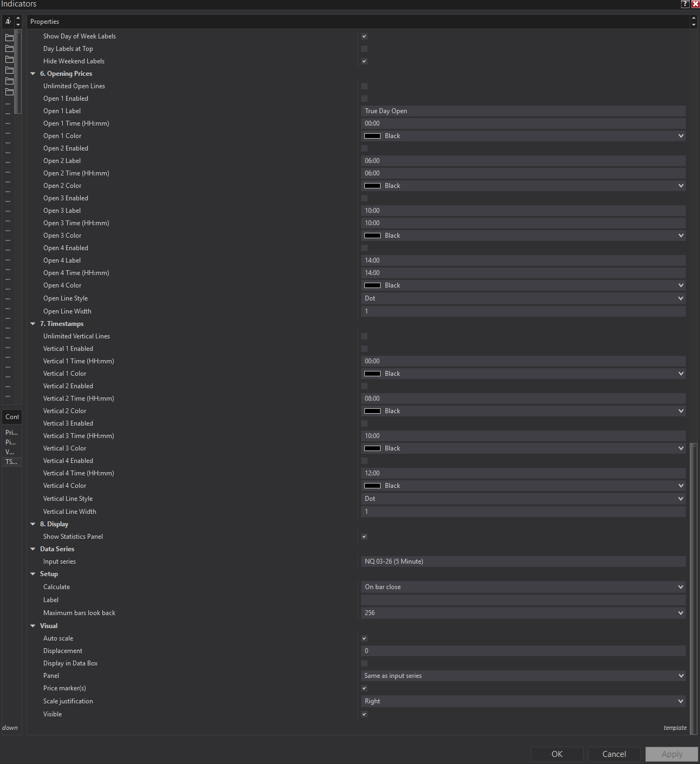
Task: Click the Displacement field
Action: pos(523,651)
